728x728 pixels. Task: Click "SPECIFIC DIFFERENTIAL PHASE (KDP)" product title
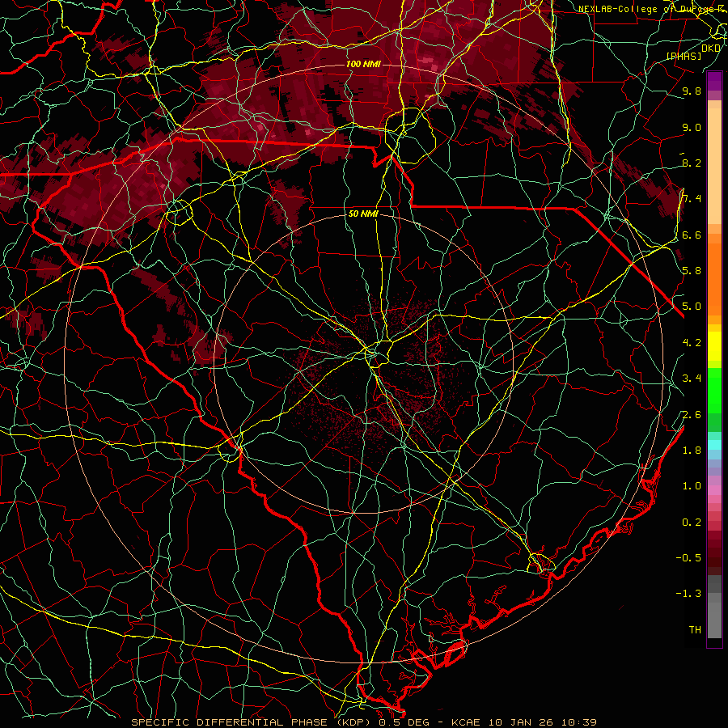coord(253,722)
